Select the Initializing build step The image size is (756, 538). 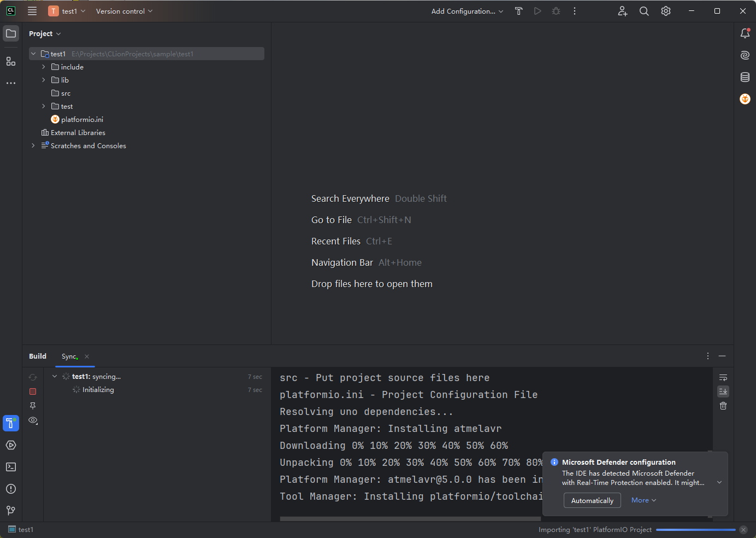click(x=98, y=390)
